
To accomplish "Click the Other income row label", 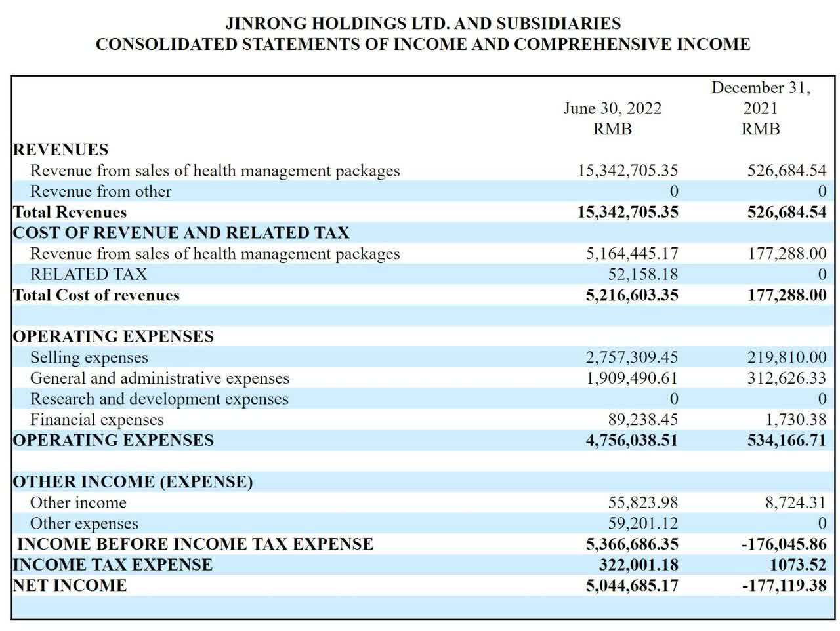I will click(78, 503).
